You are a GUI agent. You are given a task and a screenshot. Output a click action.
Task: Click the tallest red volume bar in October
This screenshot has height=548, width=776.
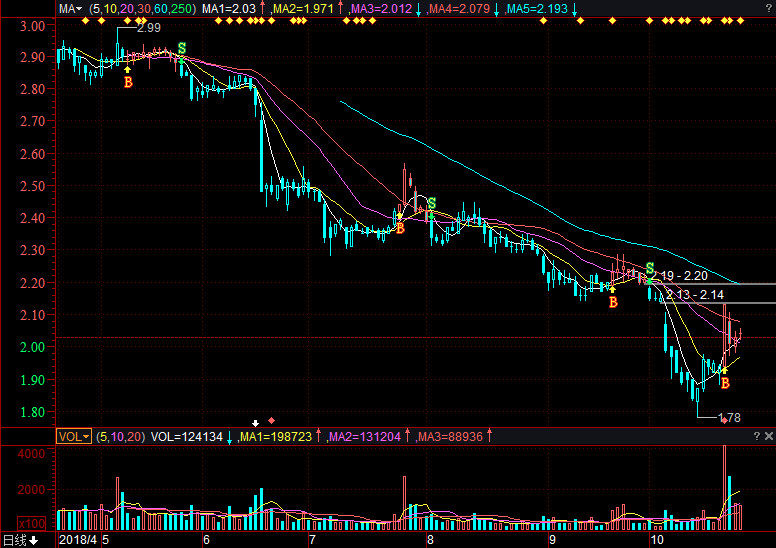(x=725, y=488)
